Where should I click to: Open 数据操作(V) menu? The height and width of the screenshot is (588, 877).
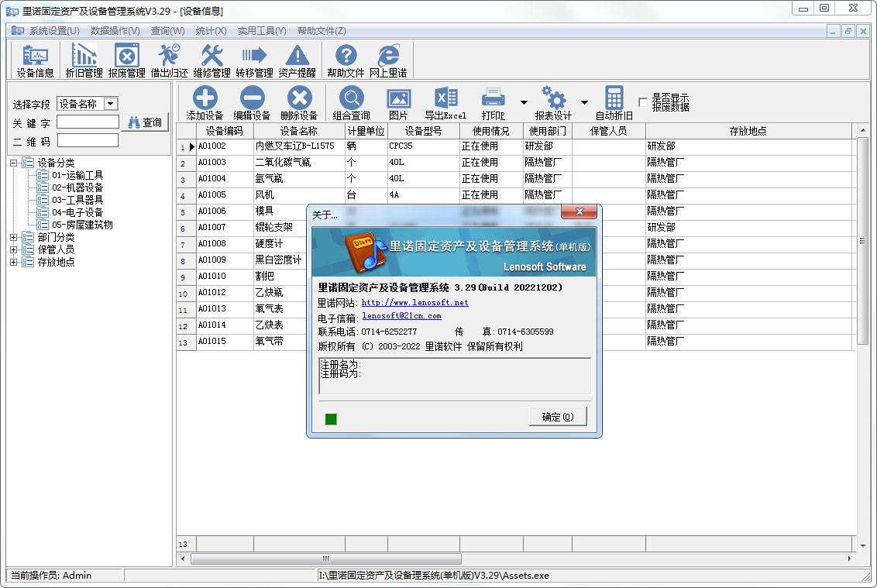tap(115, 31)
